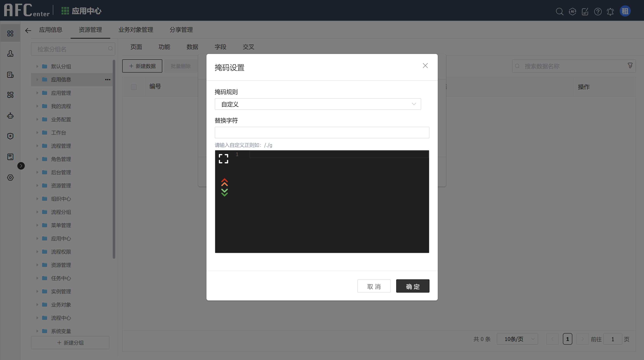This screenshot has width=644, height=360.
Task: Click the 替换字符 input field
Action: pos(321,132)
